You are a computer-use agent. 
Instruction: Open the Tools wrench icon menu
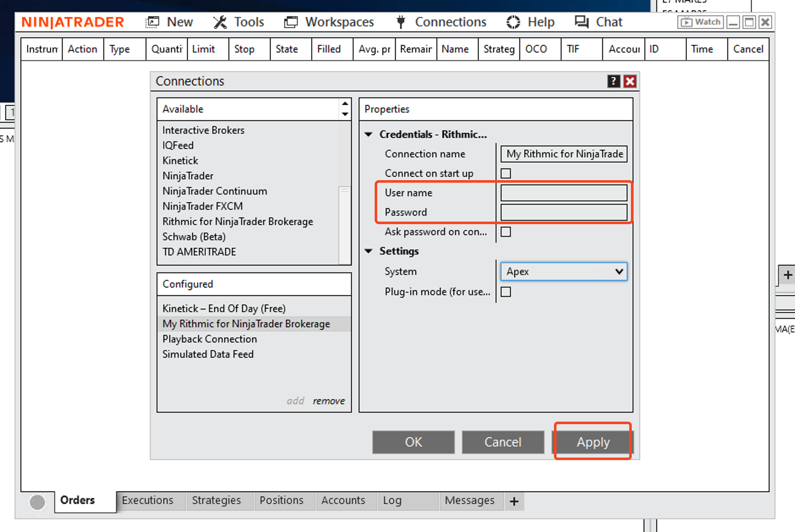tap(220, 22)
